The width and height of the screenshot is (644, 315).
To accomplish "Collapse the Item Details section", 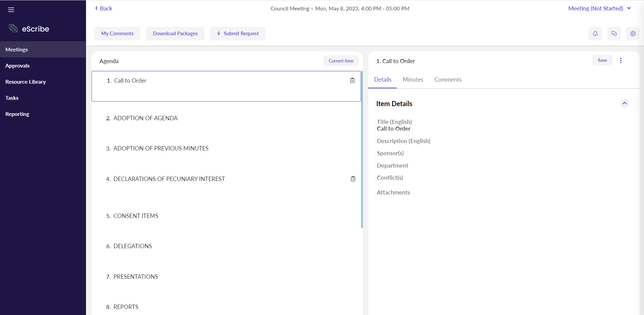I will [x=624, y=103].
